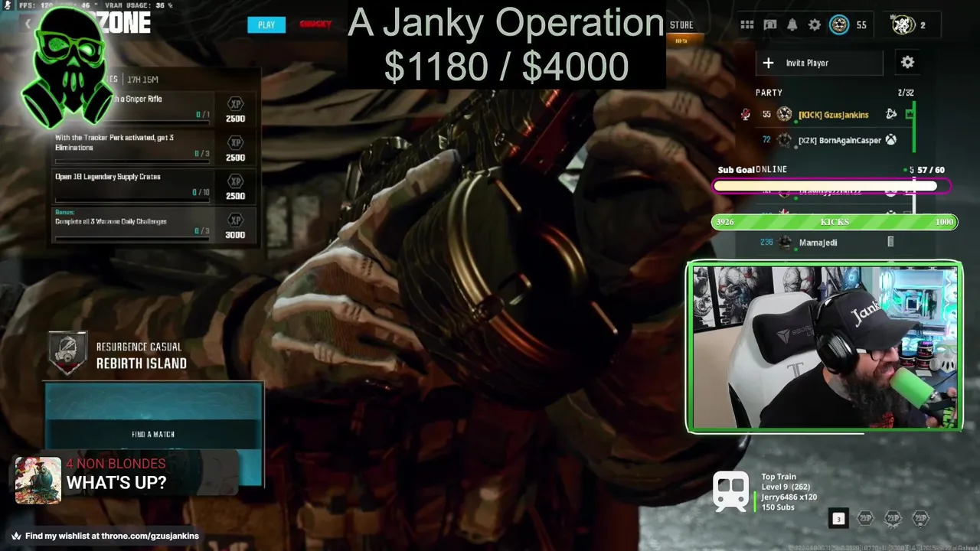Click the plus icon on Invite Player
This screenshot has height=551, width=980.
[768, 63]
